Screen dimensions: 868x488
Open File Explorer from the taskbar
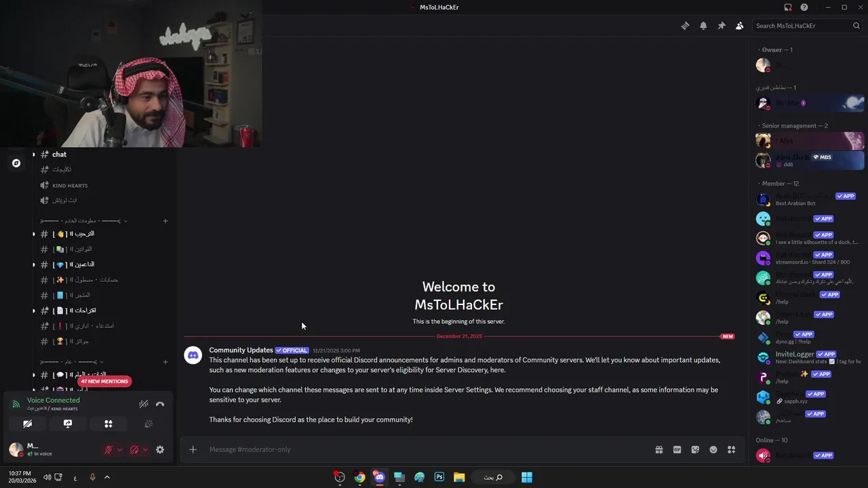(459, 477)
